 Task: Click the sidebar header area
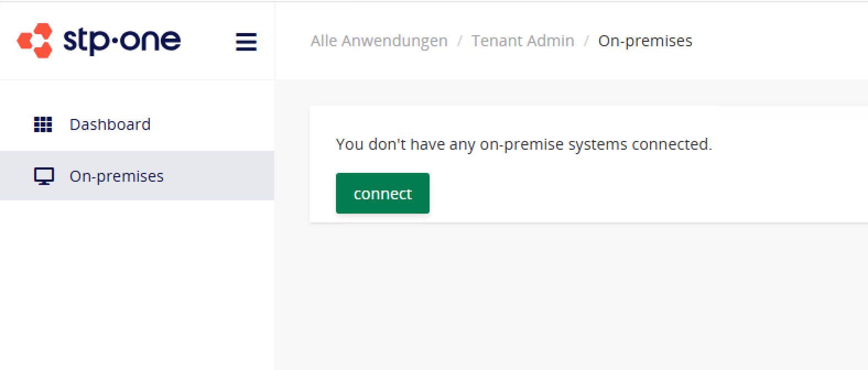click(x=137, y=40)
